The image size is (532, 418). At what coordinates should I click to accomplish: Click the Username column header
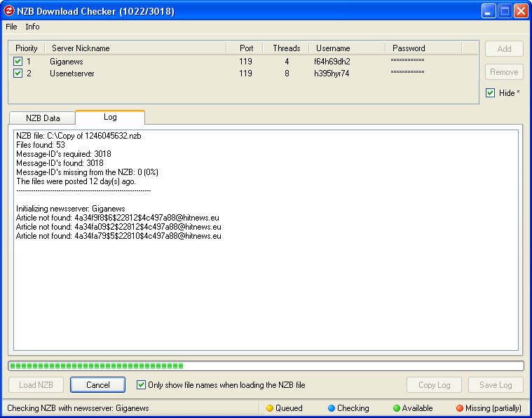pos(347,48)
